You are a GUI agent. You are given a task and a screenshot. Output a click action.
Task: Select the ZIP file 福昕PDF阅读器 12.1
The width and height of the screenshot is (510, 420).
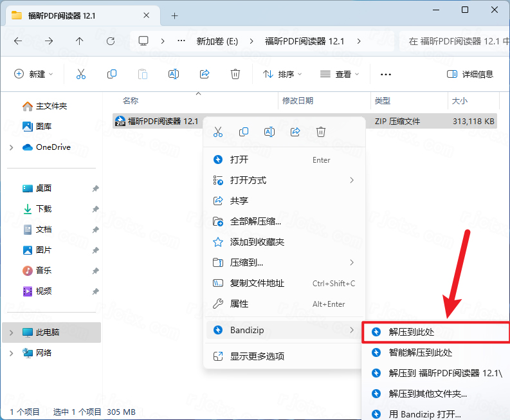[305, 122]
